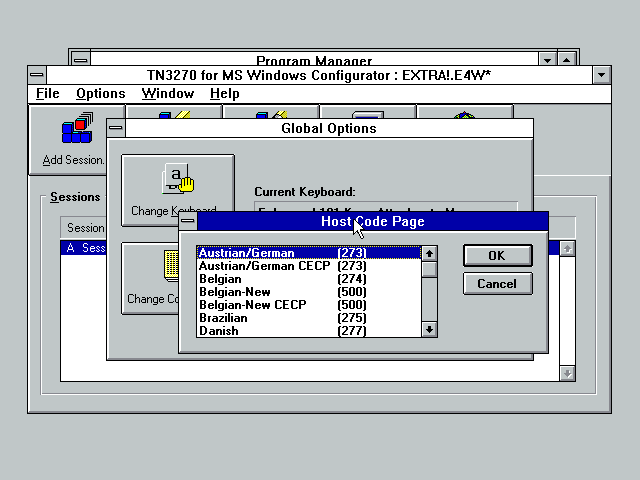
Task: Open the Help menu
Action: (224, 93)
